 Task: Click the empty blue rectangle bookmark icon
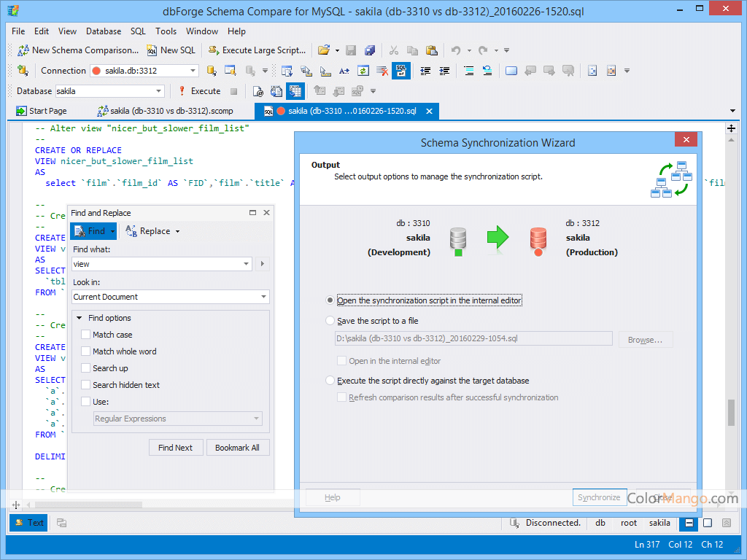pyautogui.click(x=511, y=71)
